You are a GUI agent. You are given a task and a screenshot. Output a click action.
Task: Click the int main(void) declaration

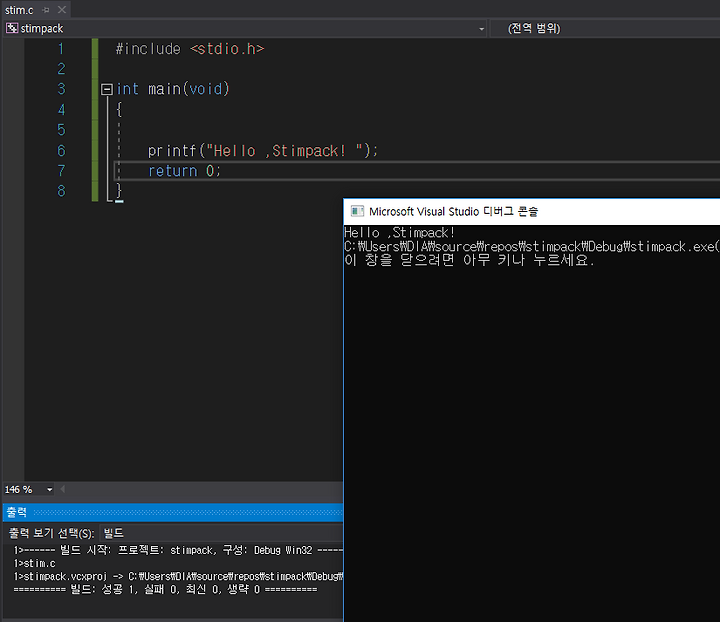[x=173, y=89]
